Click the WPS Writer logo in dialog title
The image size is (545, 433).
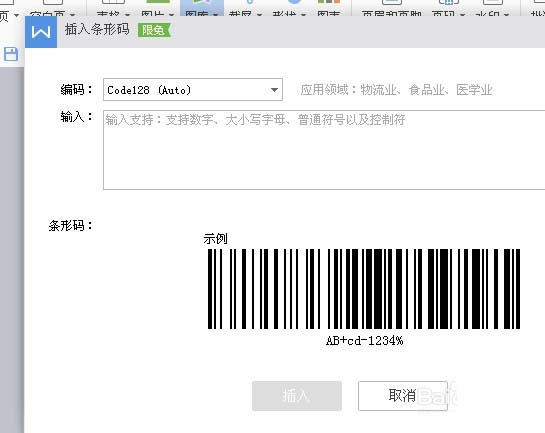41,32
